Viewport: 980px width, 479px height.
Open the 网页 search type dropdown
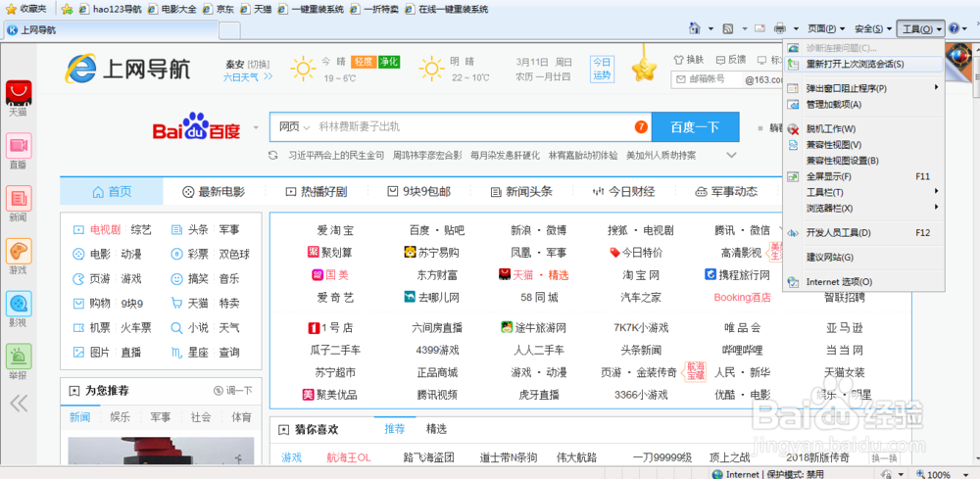click(x=294, y=127)
